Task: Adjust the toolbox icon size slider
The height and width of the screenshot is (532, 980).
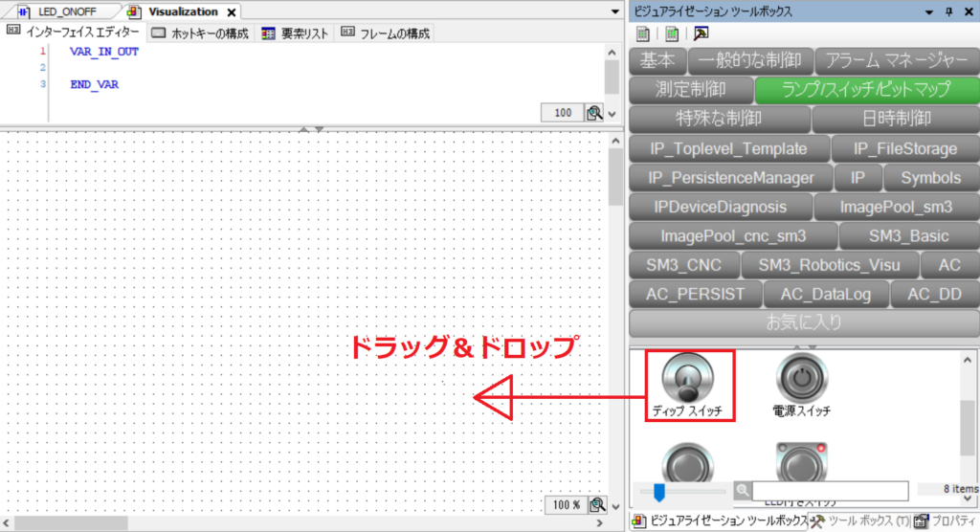Action: point(658,491)
